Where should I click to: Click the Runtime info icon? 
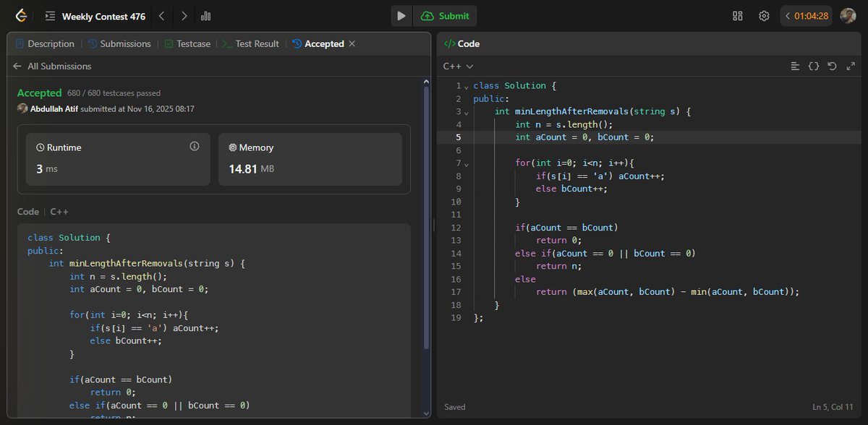tap(194, 146)
